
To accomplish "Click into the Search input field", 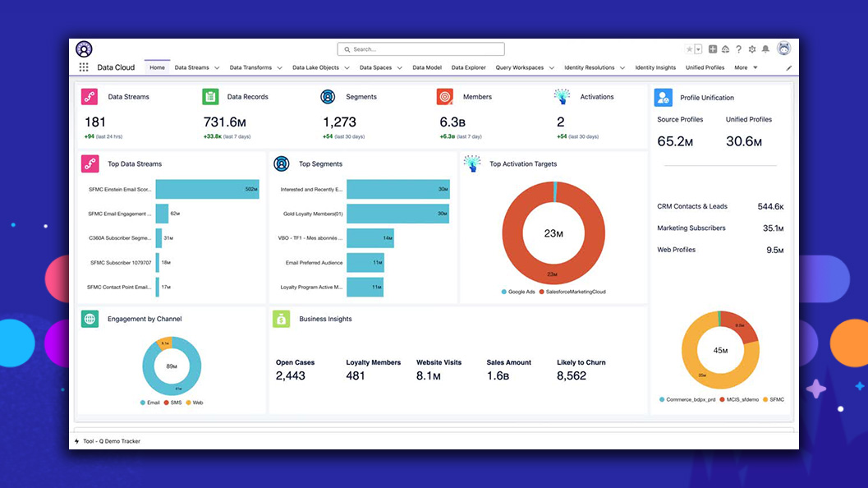I will click(x=434, y=49).
